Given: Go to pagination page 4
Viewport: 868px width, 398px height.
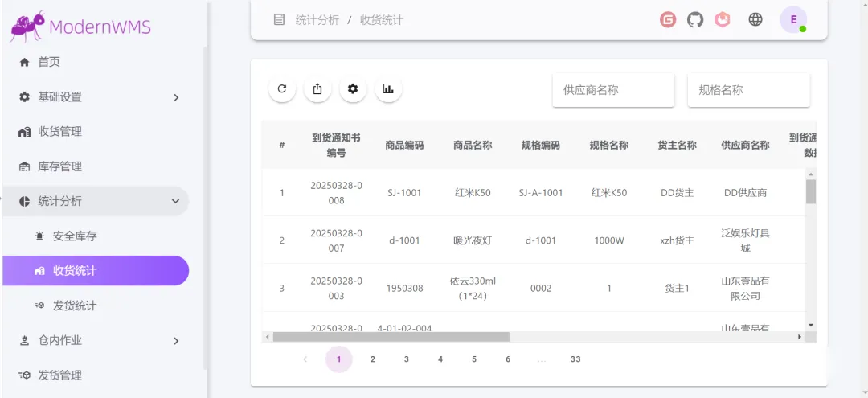Looking at the screenshot, I should [x=440, y=359].
